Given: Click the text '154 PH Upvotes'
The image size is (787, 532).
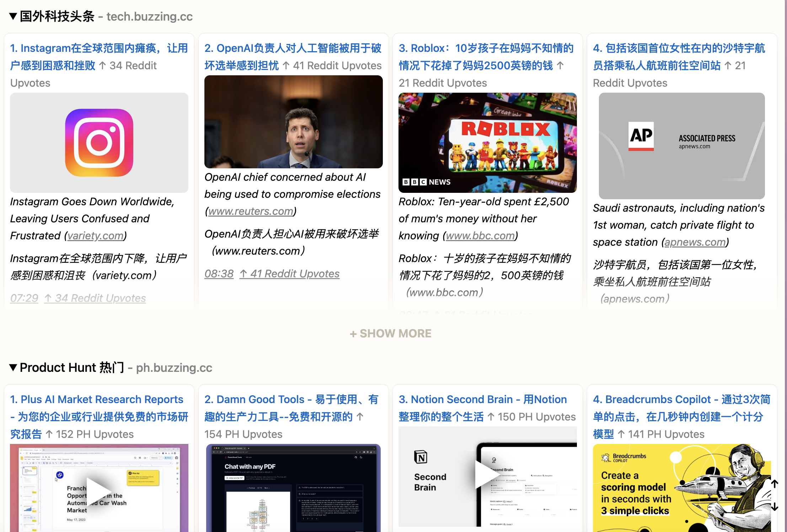Looking at the screenshot, I should [243, 434].
